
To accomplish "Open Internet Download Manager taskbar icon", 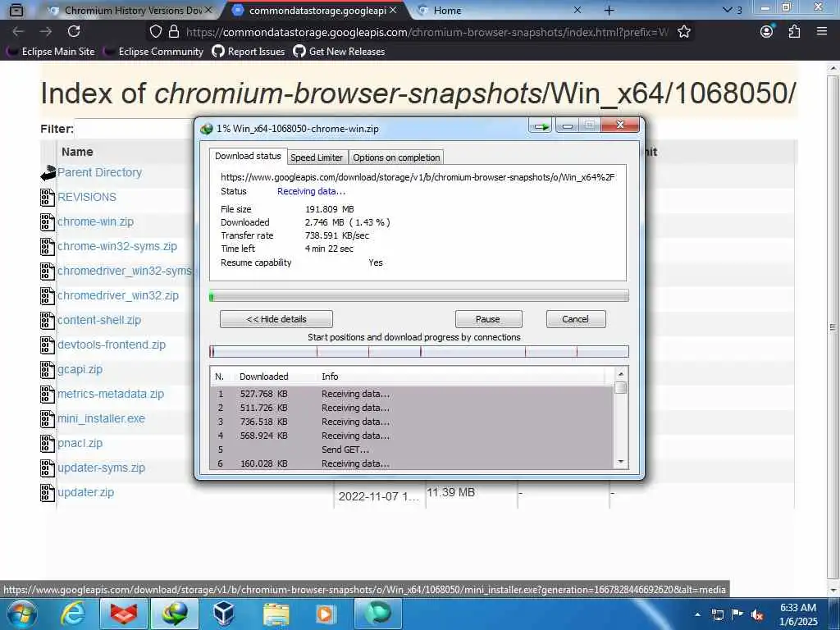I will click(175, 614).
